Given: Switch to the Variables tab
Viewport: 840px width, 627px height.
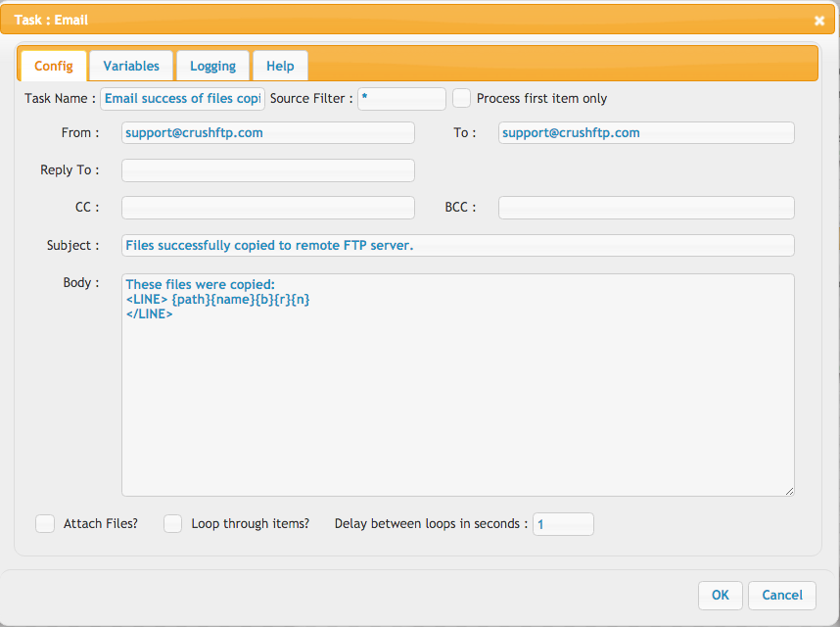Looking at the screenshot, I should tap(131, 66).
